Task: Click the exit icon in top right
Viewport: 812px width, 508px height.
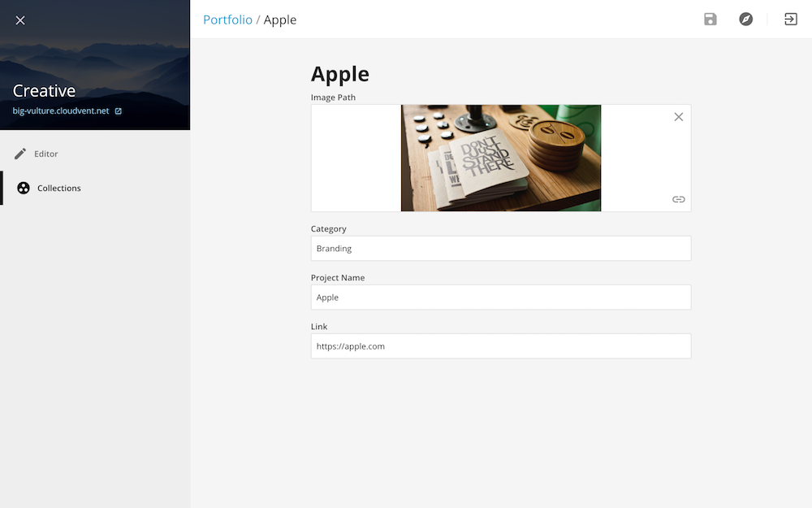Action: [x=791, y=20]
